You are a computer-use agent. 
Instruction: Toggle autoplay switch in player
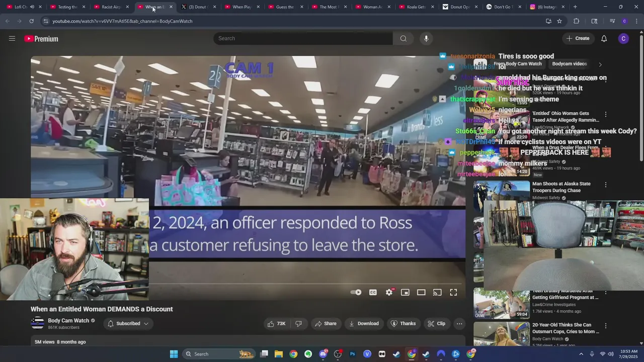click(x=356, y=292)
